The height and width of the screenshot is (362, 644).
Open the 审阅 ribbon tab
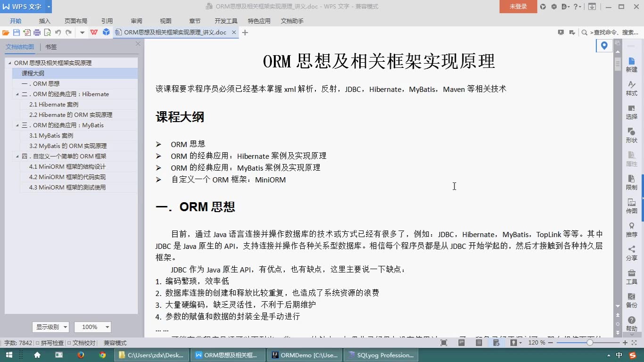(x=136, y=21)
